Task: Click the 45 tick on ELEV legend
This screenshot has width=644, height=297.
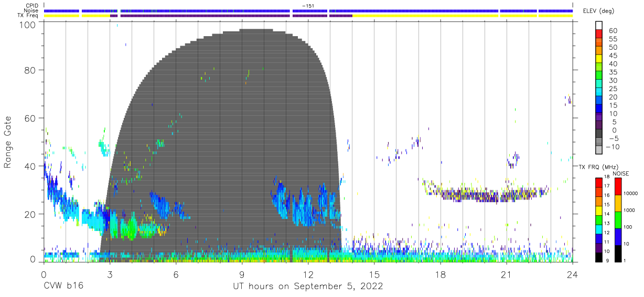Action: click(613, 56)
